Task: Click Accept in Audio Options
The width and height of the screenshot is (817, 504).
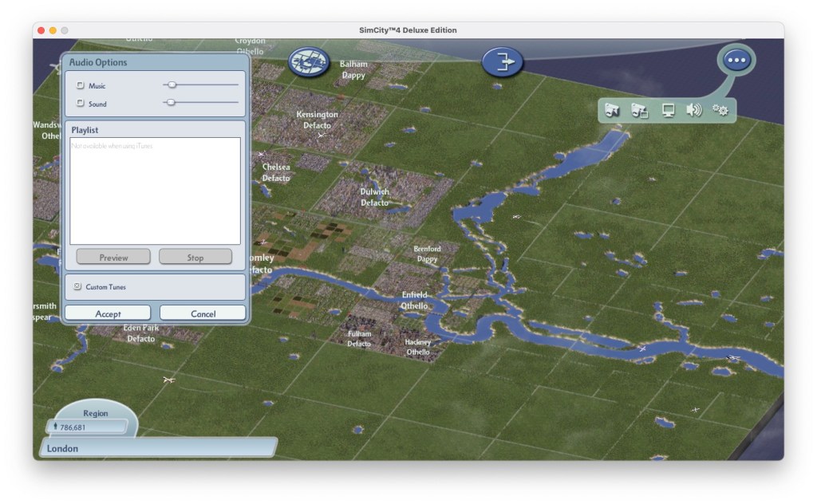Action: click(108, 313)
